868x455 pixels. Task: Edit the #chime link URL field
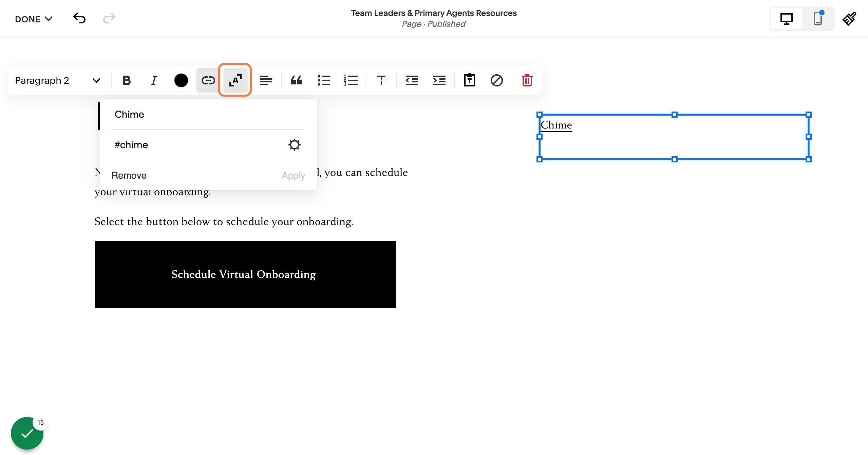click(198, 145)
